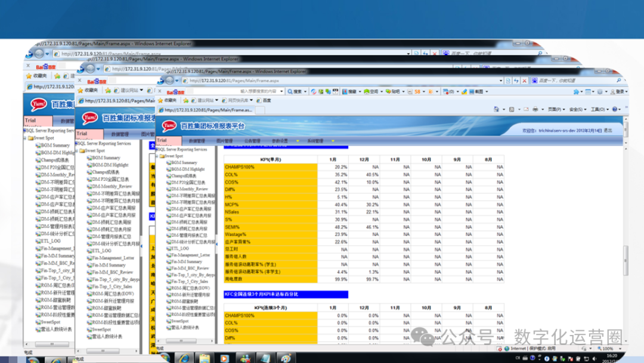Click the file explorer taskbar icon
The image size is (644, 363).
pyautogui.click(x=204, y=358)
